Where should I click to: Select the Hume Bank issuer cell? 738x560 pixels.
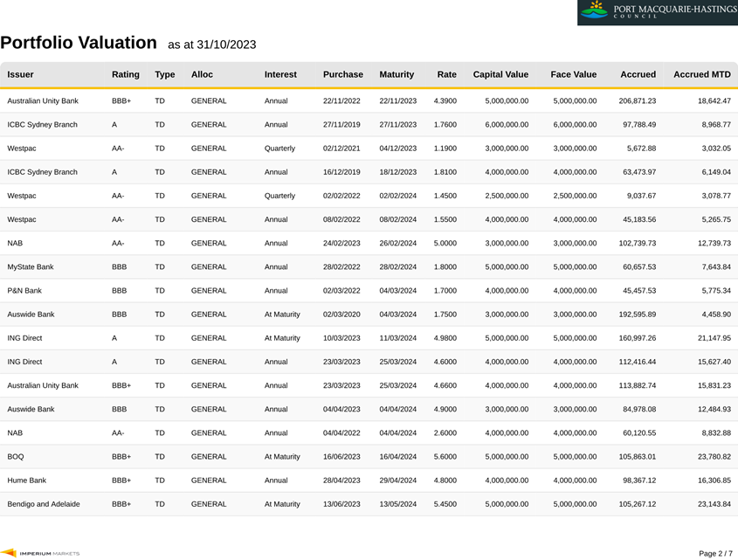click(x=27, y=480)
